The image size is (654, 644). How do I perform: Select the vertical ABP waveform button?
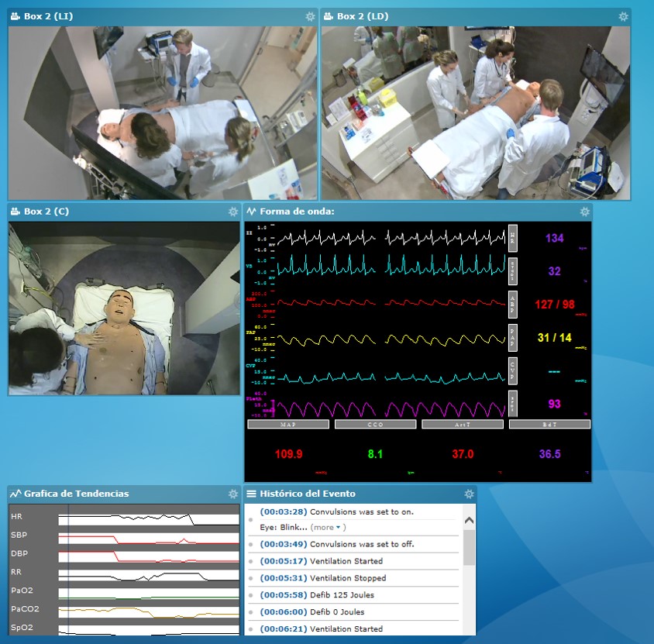[x=513, y=305]
